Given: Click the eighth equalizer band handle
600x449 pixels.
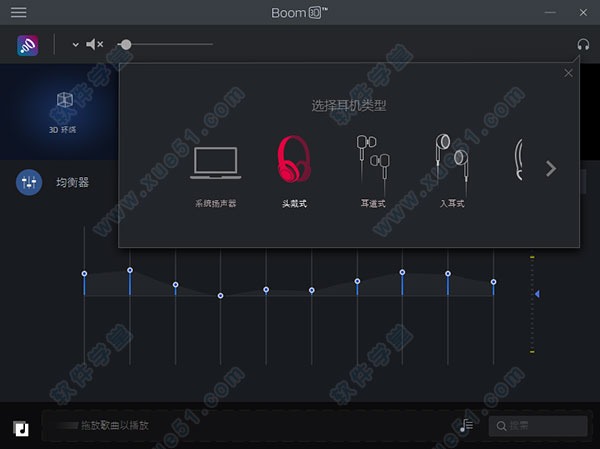Looking at the screenshot, I should [x=402, y=272].
